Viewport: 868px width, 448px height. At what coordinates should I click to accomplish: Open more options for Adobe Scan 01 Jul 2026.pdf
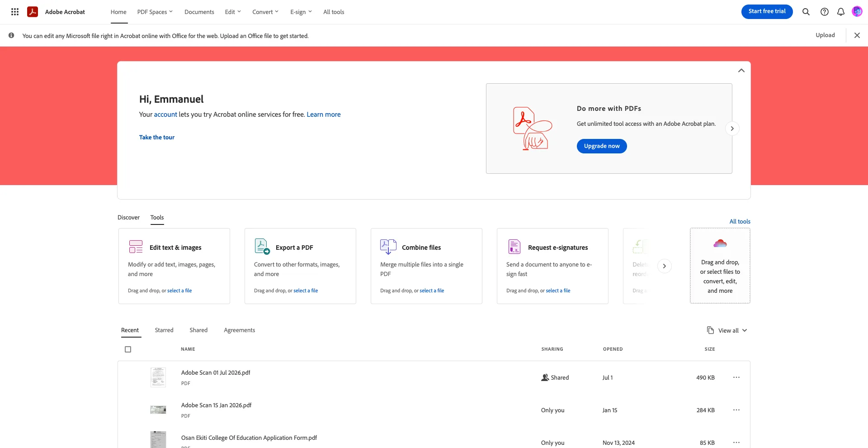pyautogui.click(x=736, y=377)
